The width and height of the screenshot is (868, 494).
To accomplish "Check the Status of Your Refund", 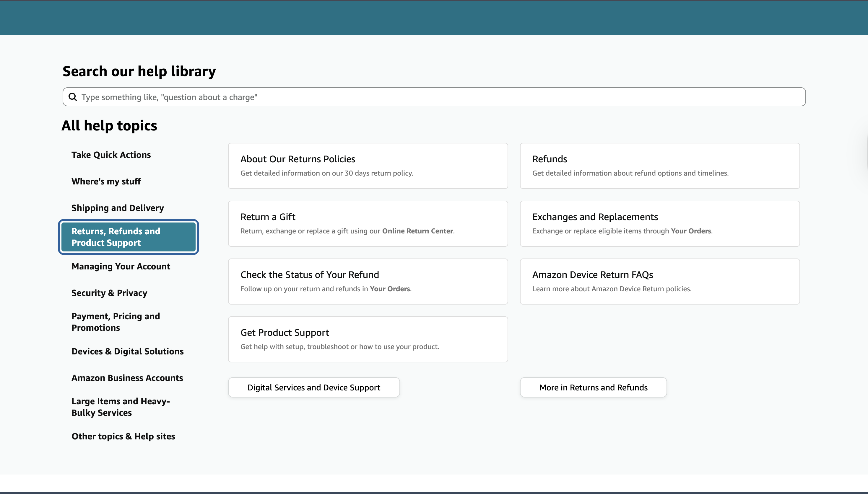I will (x=368, y=281).
